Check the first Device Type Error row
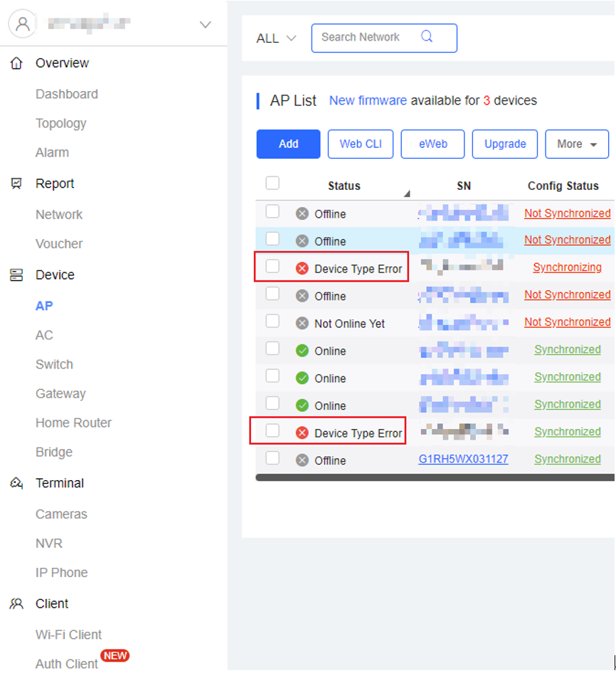616x678 pixels. click(x=272, y=267)
